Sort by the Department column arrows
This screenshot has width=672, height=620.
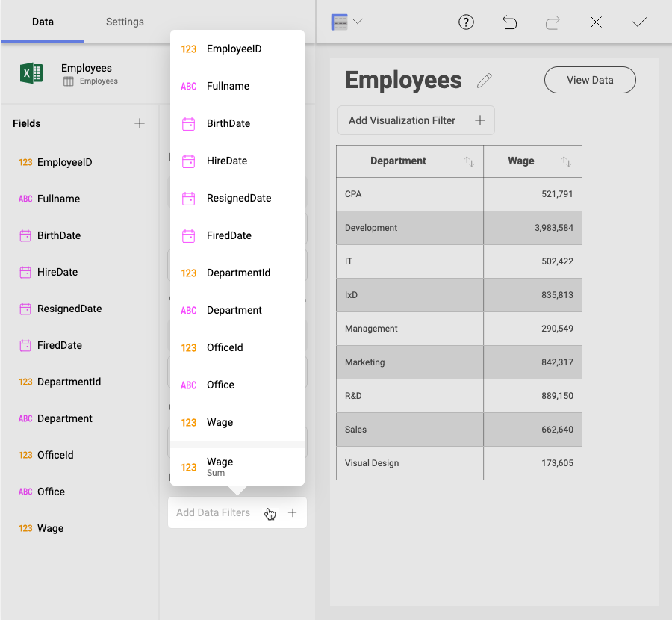[x=469, y=161]
